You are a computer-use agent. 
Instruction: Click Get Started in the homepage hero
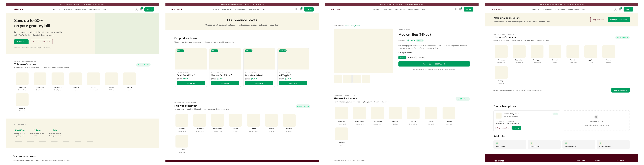click(21, 42)
